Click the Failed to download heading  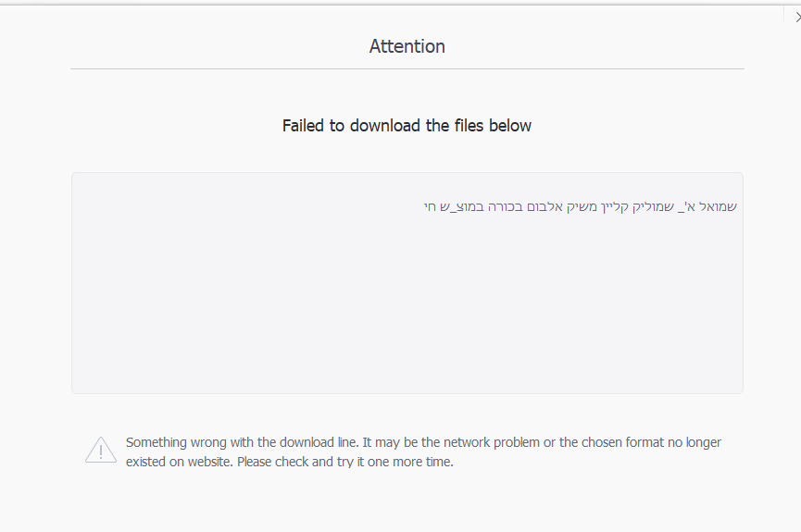pyautogui.click(x=407, y=125)
